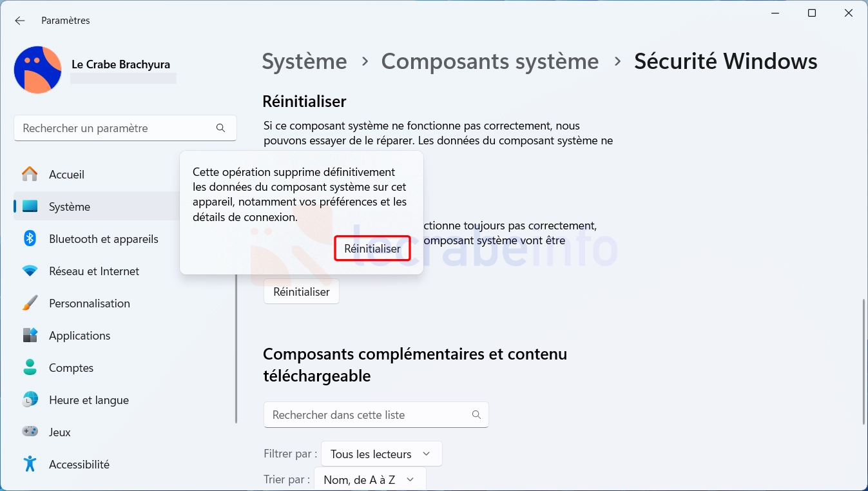868x491 pixels.
Task: Click the Jeux gamepad icon
Action: pos(30,432)
